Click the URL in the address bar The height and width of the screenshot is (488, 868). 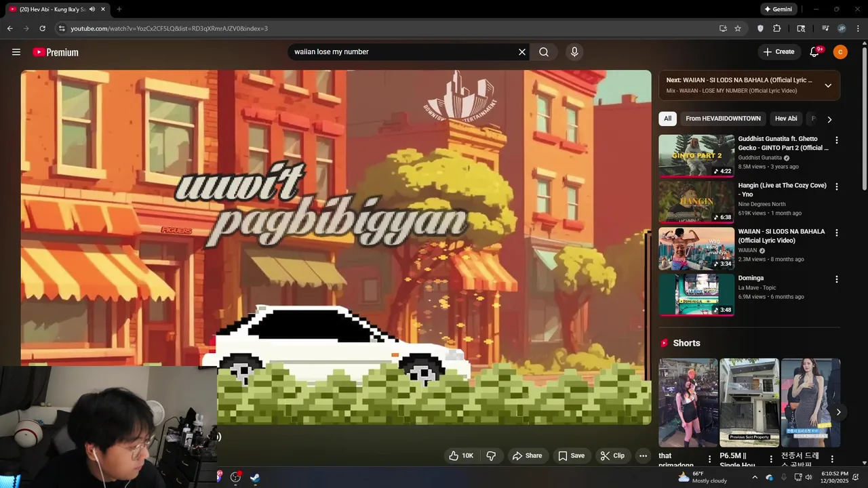point(169,28)
